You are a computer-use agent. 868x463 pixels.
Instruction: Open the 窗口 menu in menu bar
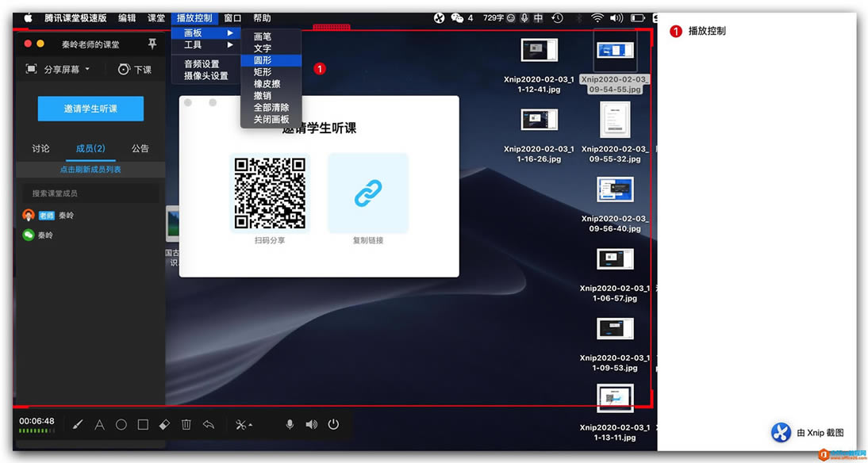click(x=232, y=18)
